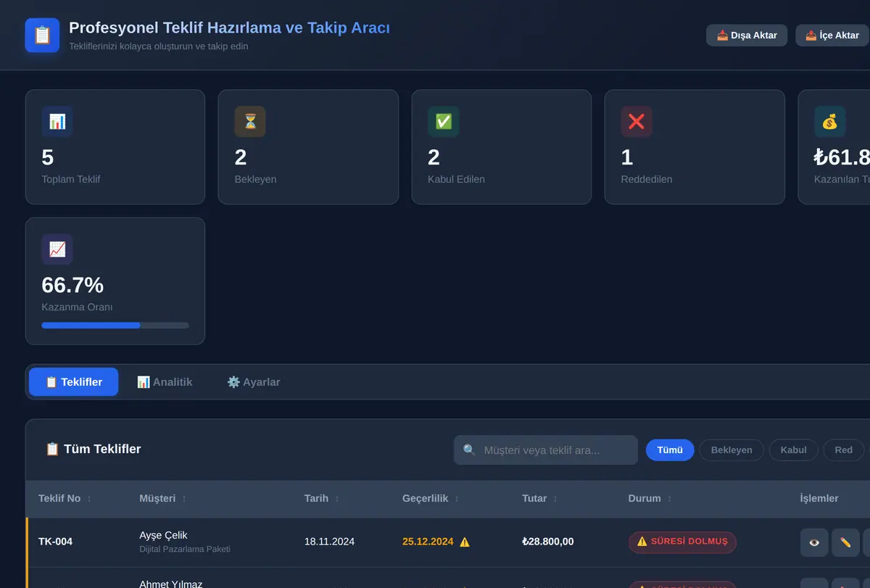Open the Analitik tab
This screenshot has width=870, height=588.
[165, 382]
